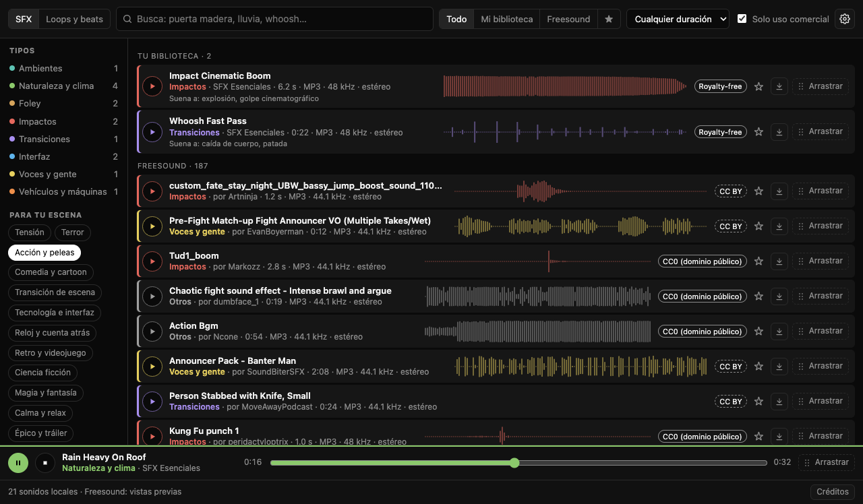This screenshot has height=504, width=863.
Task: Play Person Stabbed with Knife, Small
Action: (x=152, y=401)
